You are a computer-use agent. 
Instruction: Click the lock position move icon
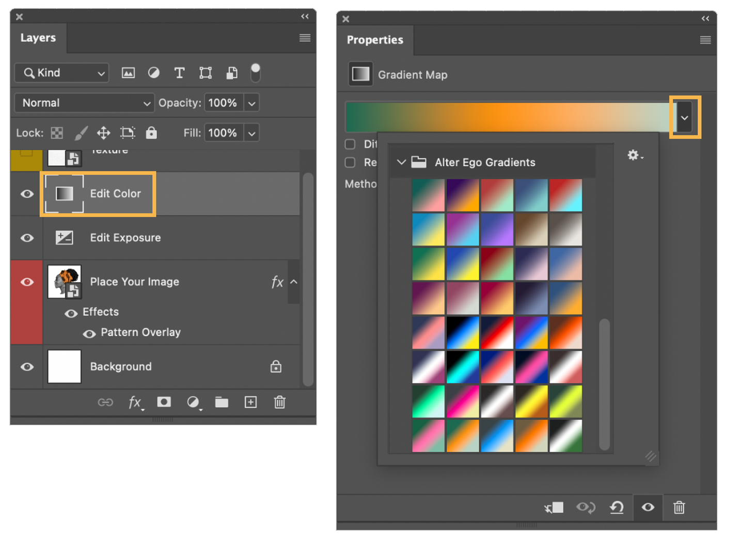[104, 133]
